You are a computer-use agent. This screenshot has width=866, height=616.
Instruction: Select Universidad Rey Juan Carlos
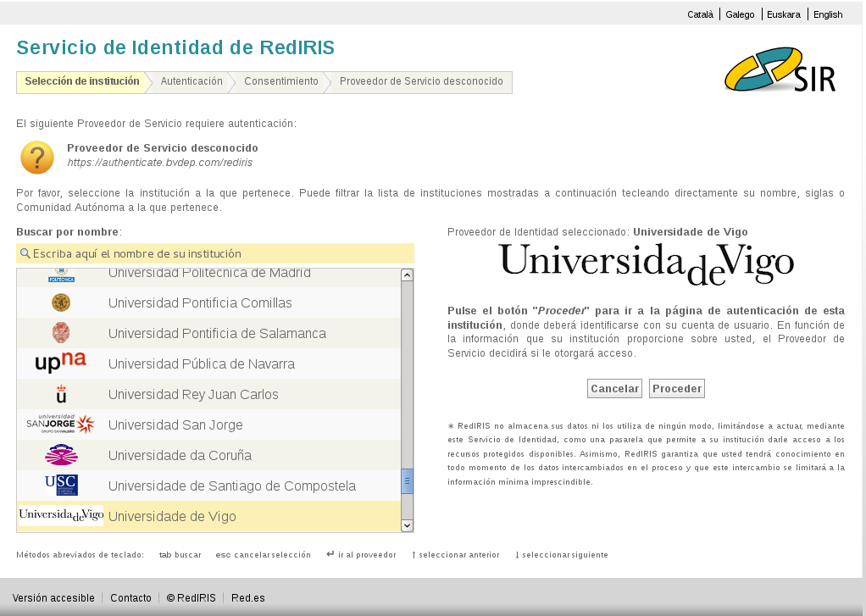point(208,394)
